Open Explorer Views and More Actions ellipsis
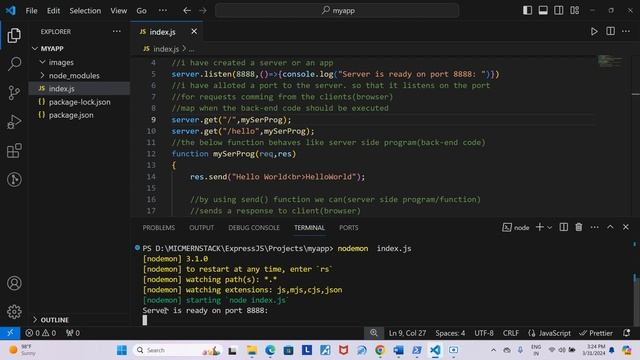Image resolution: width=640 pixels, height=360 pixels. 117,31
